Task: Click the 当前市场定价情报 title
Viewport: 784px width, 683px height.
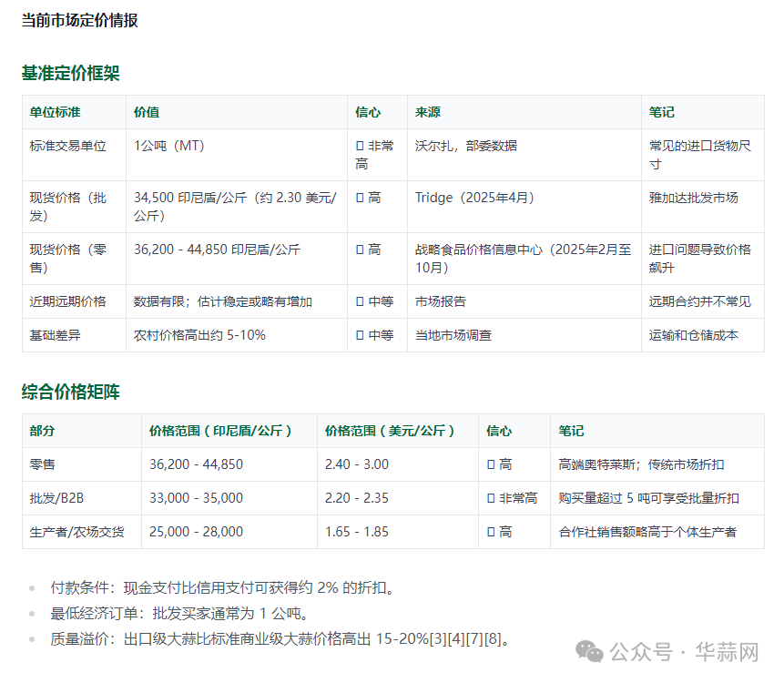Action: click(80, 20)
